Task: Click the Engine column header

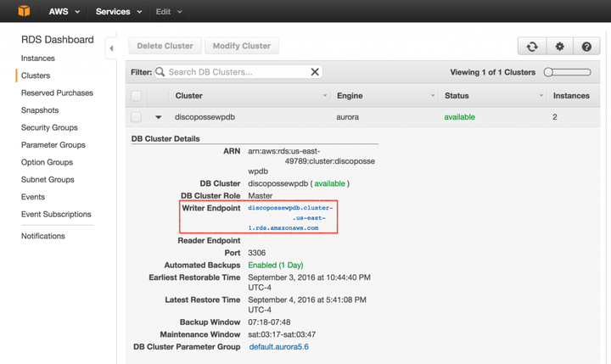Action: coord(350,96)
